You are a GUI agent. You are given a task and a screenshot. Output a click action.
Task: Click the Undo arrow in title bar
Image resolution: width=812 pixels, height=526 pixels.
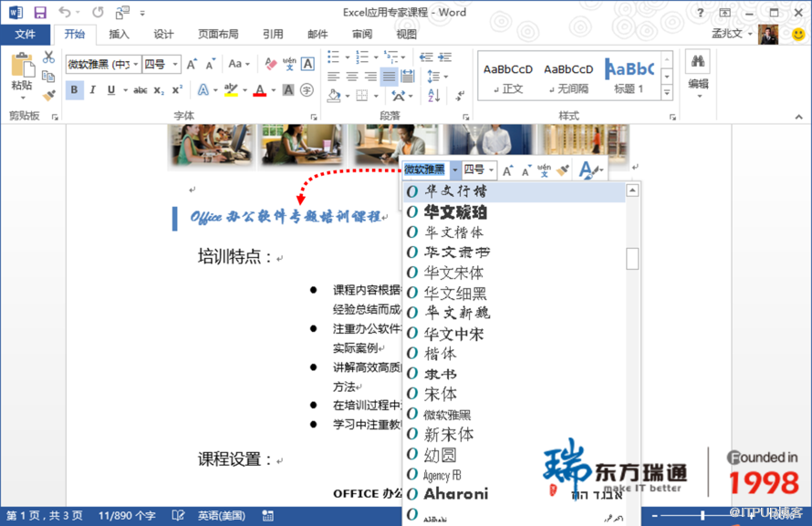coord(65,12)
